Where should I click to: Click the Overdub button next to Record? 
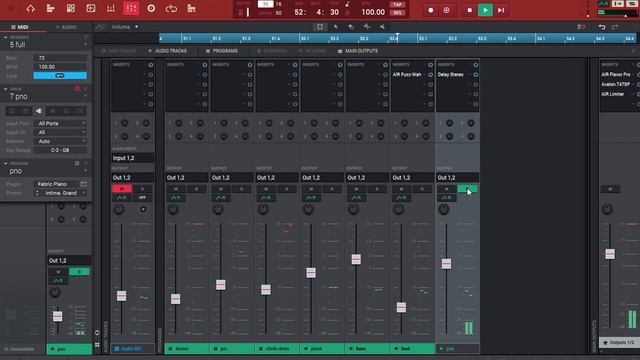[x=447, y=10]
